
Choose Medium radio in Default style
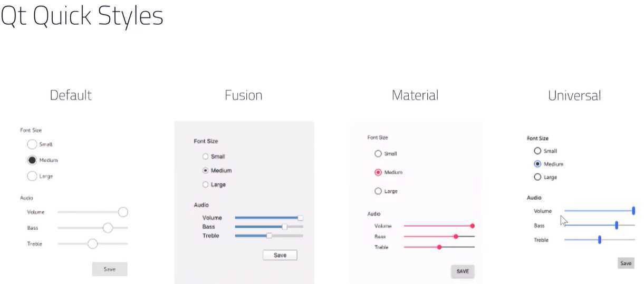tap(32, 160)
